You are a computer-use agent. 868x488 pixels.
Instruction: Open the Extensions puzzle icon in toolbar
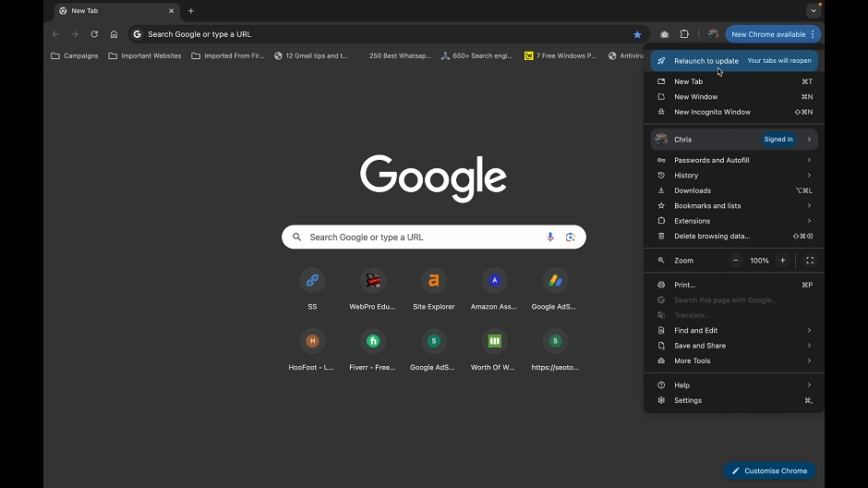pyautogui.click(x=685, y=34)
